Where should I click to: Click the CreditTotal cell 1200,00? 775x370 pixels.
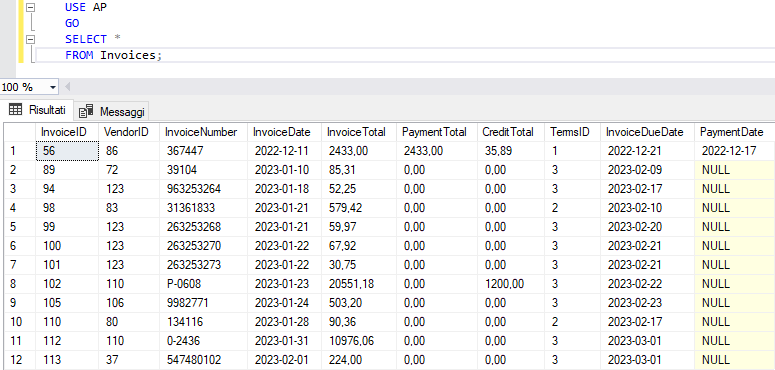pyautogui.click(x=511, y=284)
